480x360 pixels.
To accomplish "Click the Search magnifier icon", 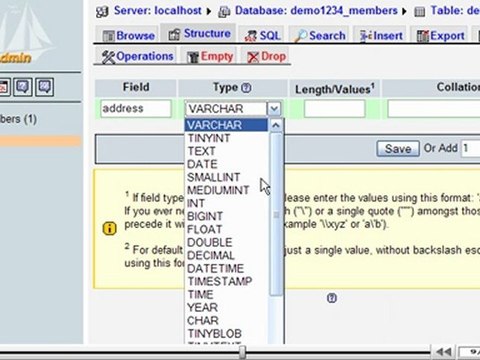I will click(x=301, y=36).
